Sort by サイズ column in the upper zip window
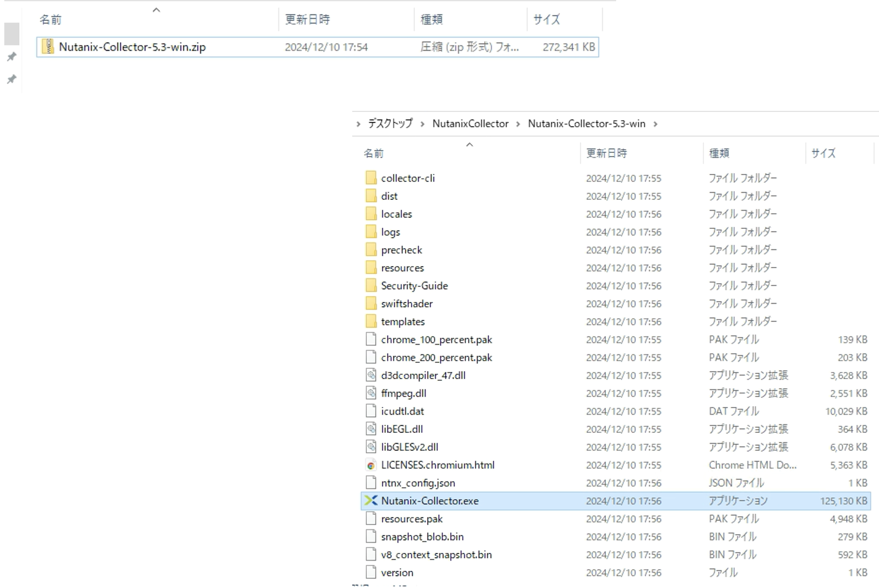This screenshot has height=588, width=879. point(547,19)
